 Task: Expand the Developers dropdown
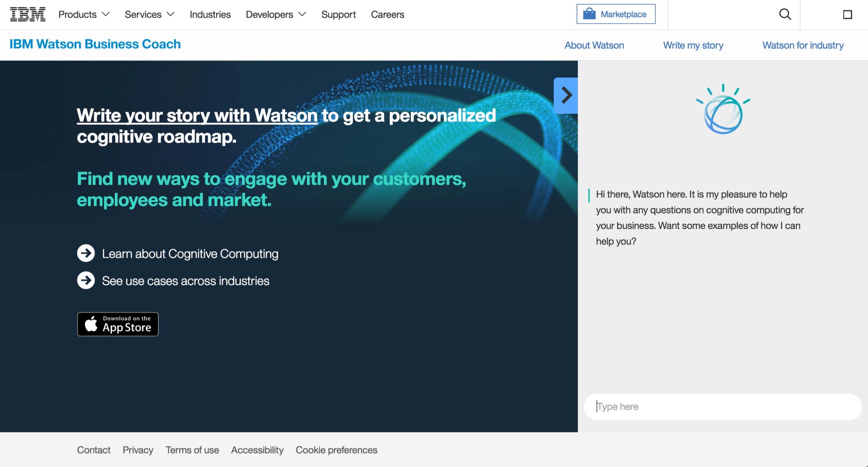pos(276,15)
